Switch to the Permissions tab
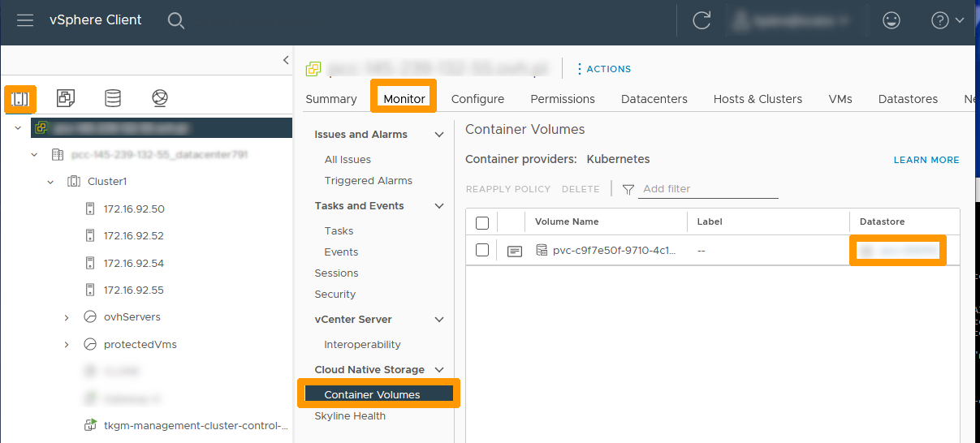The width and height of the screenshot is (980, 443). 563,99
